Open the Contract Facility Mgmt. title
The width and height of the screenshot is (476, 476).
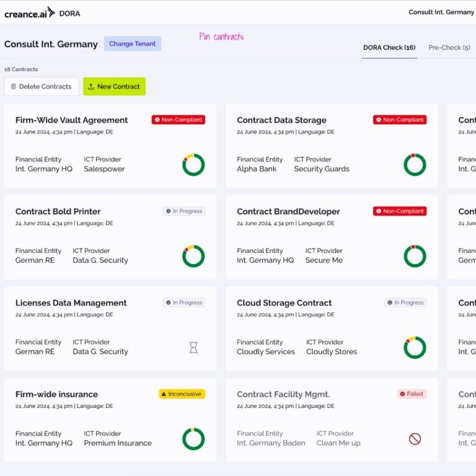(283, 394)
